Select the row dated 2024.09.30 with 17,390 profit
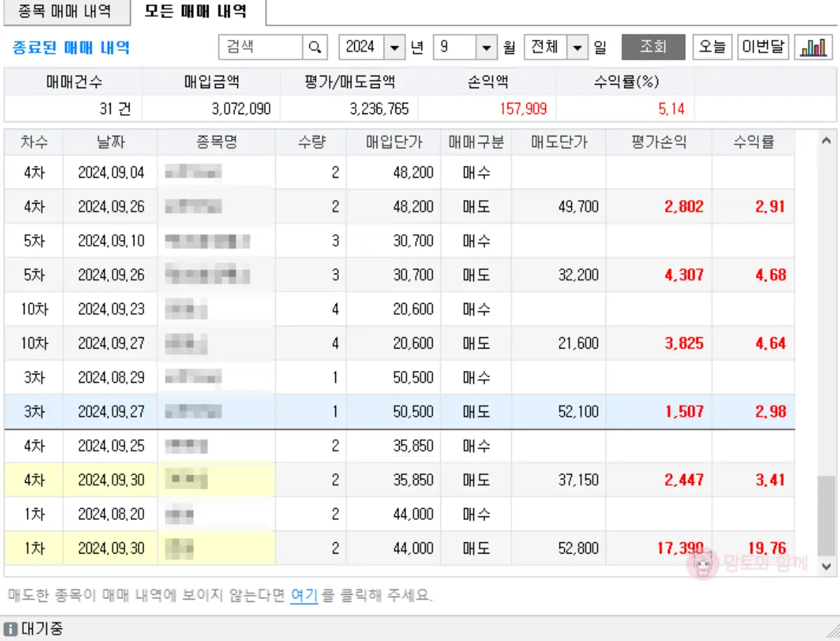Viewport: 840px width, 641px height. [350, 549]
